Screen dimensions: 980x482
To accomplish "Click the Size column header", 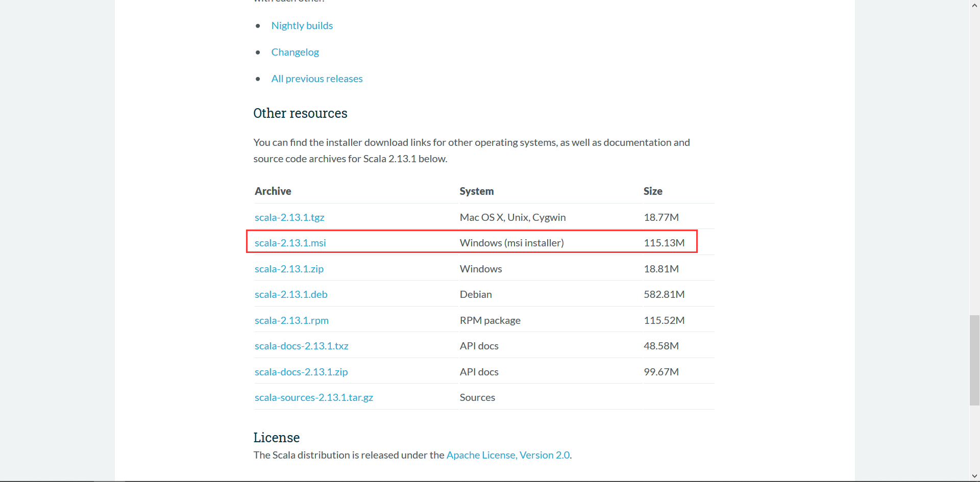I will [653, 191].
